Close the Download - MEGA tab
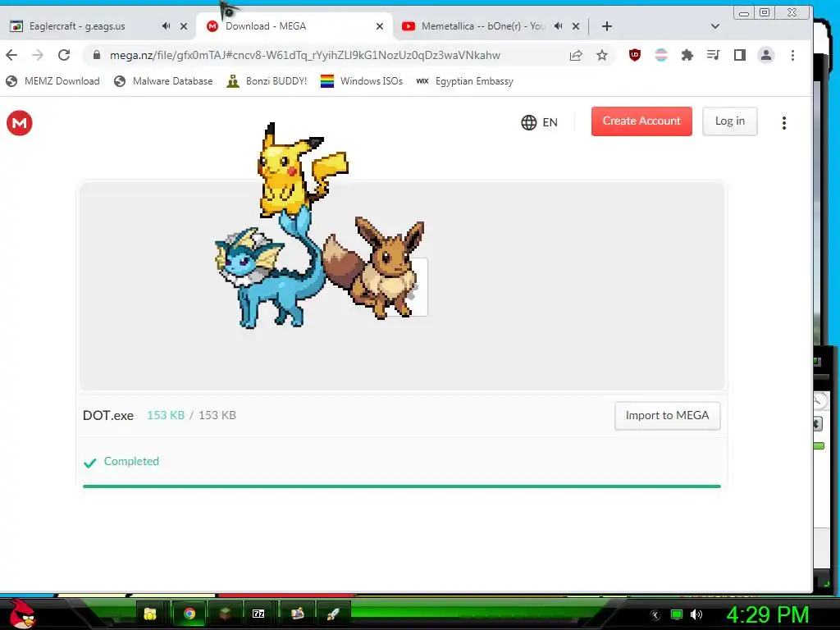This screenshot has height=630, width=840. click(380, 26)
